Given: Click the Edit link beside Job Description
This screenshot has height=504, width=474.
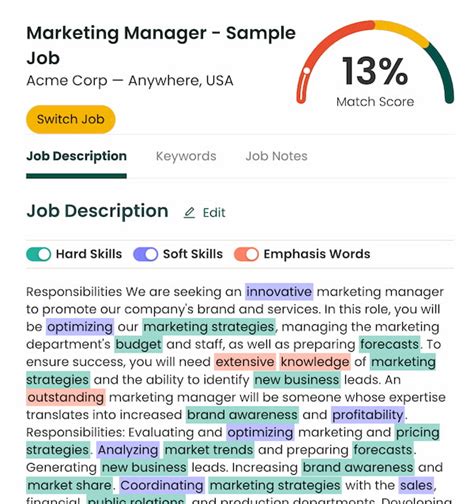Looking at the screenshot, I should click(x=205, y=213).
